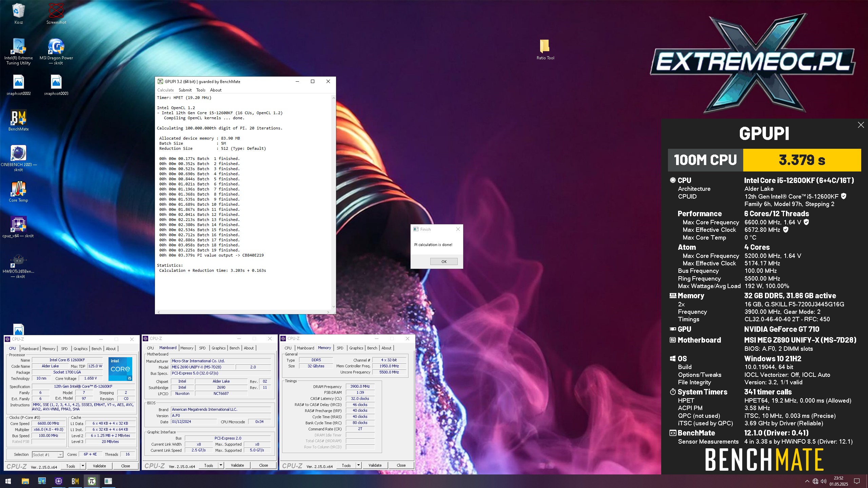Open the About tab in middle CPU-Z window
Screen dimensions: 868x488
pyautogui.click(x=249, y=348)
